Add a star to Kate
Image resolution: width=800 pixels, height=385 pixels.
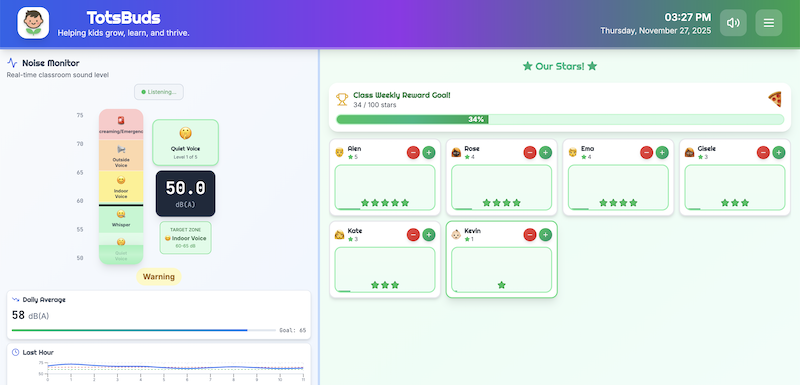tap(429, 235)
